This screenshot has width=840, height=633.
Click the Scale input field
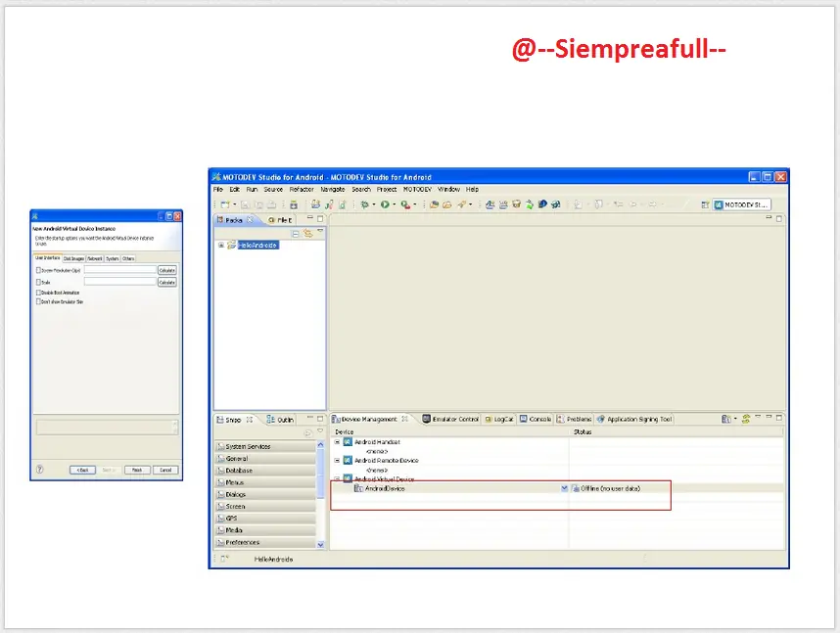pyautogui.click(x=120, y=282)
